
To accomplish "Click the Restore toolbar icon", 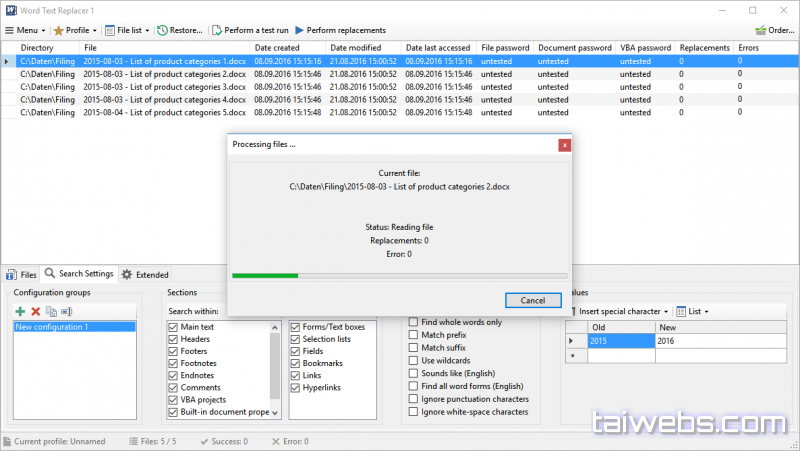I will (163, 31).
